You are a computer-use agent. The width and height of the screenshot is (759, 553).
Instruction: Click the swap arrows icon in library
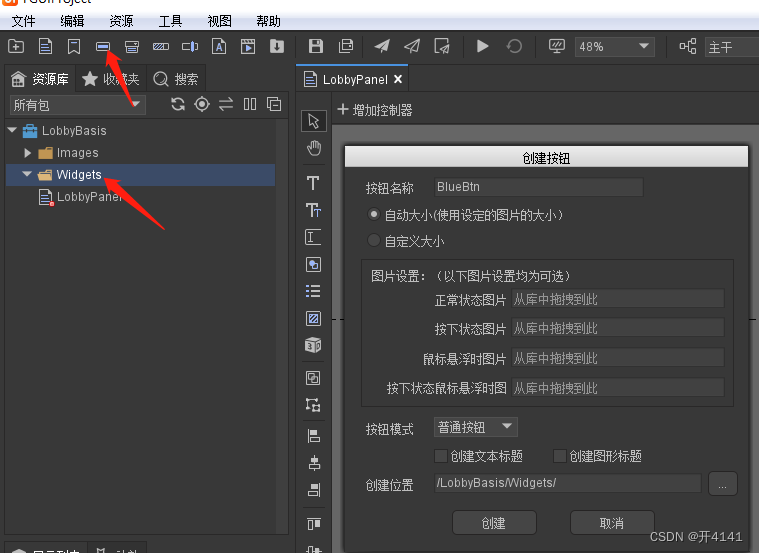point(226,104)
